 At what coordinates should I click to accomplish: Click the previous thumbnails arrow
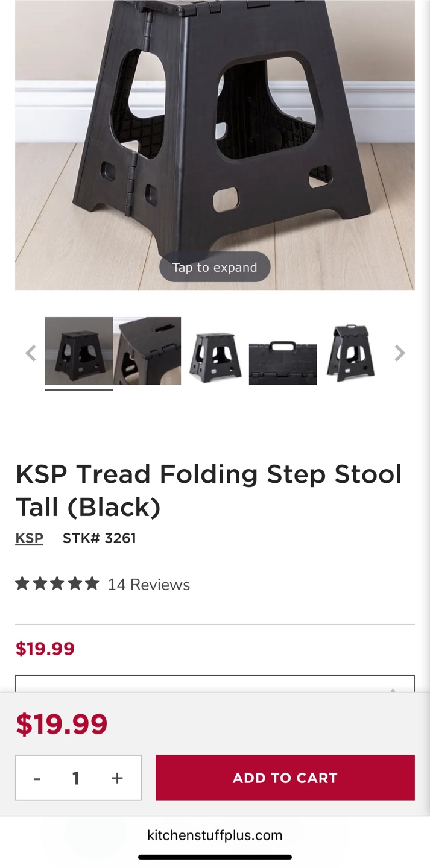point(31,353)
